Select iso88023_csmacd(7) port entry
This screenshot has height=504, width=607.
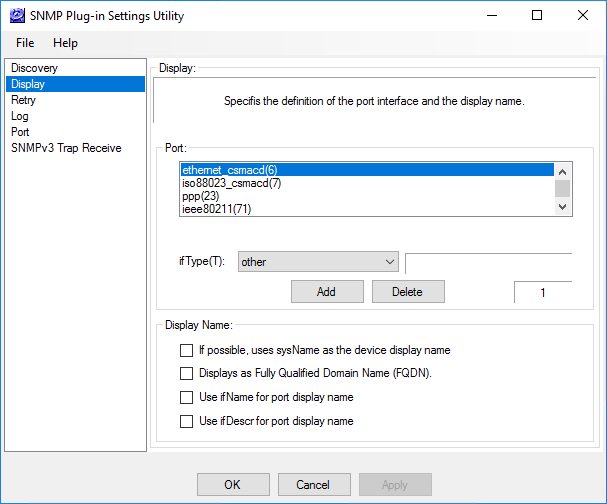coord(231,183)
